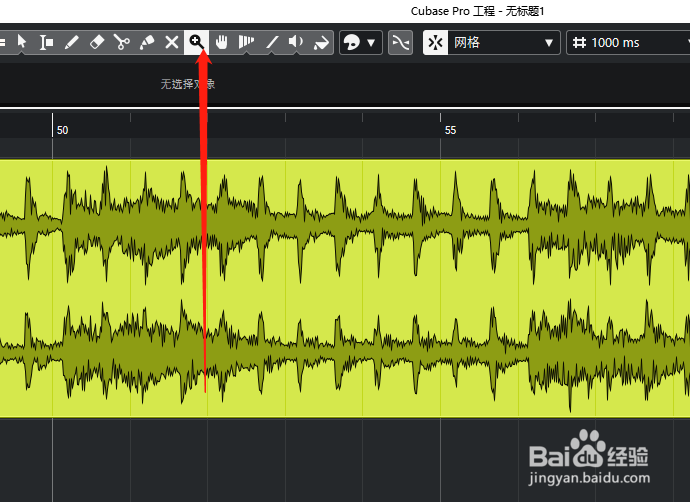Toggle Snap to Zero Crossing button
Image resolution: width=690 pixels, height=502 pixels.
pyautogui.click(x=400, y=42)
